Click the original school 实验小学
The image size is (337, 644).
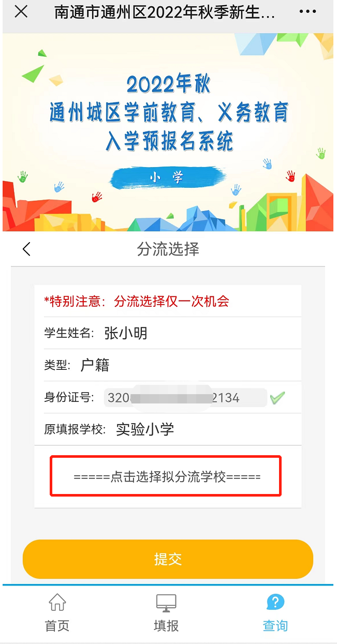[145, 429]
